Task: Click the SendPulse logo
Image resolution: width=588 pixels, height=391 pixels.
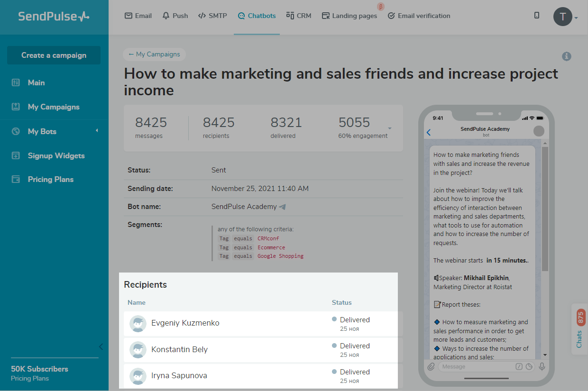Action: (x=54, y=17)
